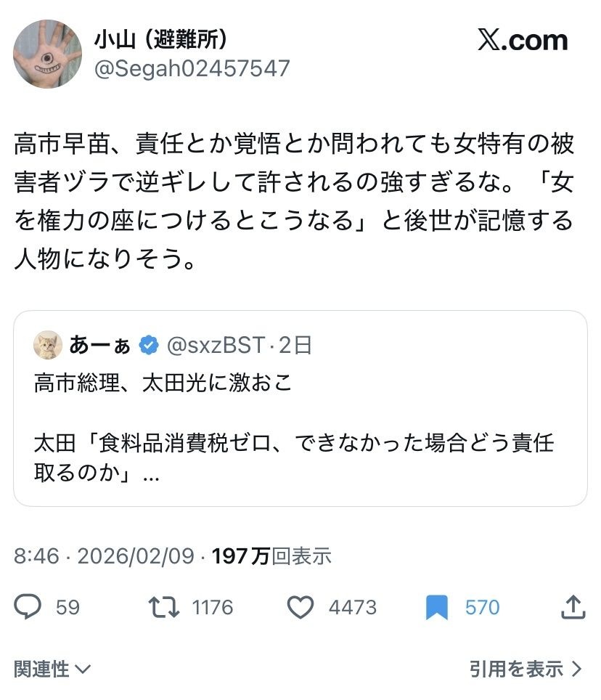Open the @Segah02457547 handle link
601x700 pixels.
coord(192,68)
